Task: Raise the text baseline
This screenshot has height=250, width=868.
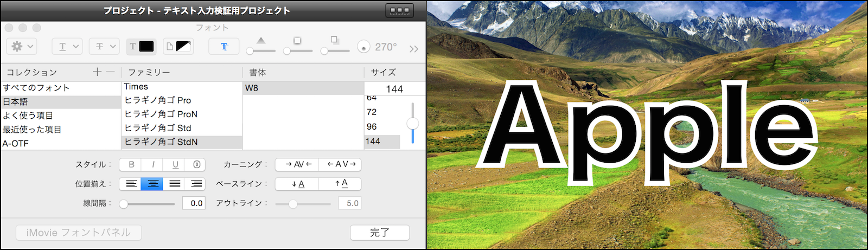Action: pos(340,184)
